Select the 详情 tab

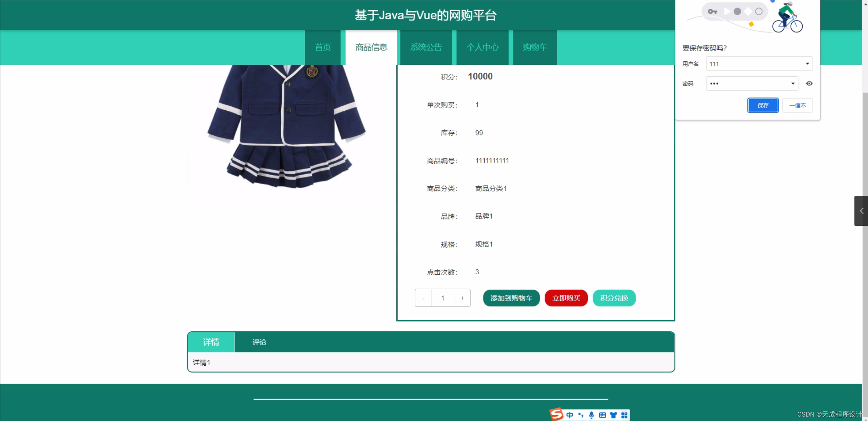(x=211, y=342)
